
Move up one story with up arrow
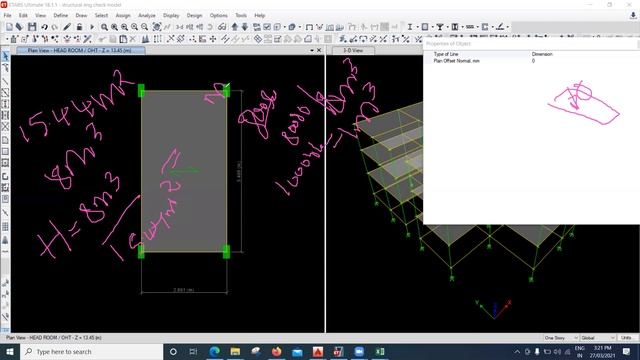[x=234, y=27]
